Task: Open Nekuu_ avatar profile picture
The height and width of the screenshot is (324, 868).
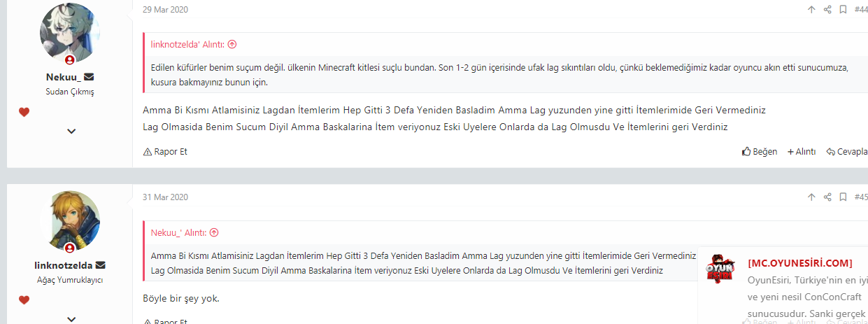Action: [71, 32]
